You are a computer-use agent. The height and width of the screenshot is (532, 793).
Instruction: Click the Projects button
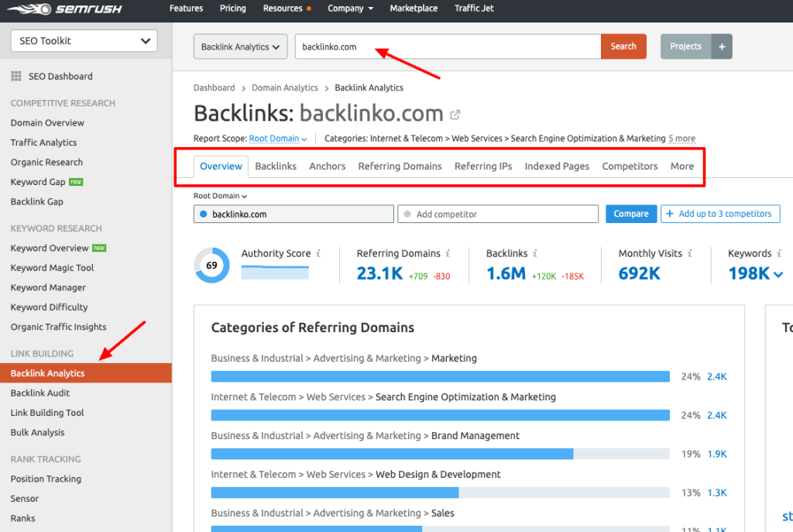tap(686, 46)
